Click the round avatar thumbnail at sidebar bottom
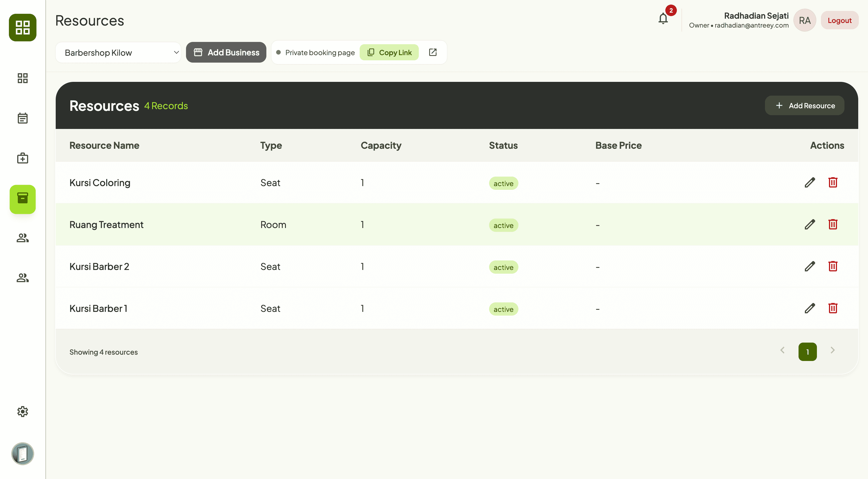 coord(23,453)
